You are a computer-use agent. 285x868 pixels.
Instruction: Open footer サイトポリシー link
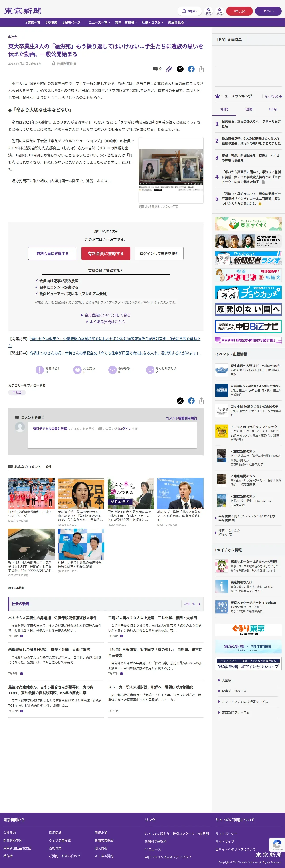click(226, 834)
